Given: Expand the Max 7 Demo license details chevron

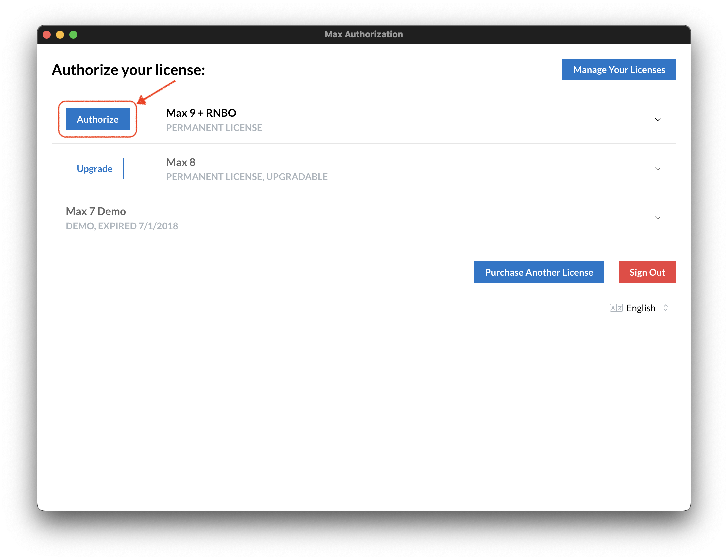Looking at the screenshot, I should click(658, 218).
